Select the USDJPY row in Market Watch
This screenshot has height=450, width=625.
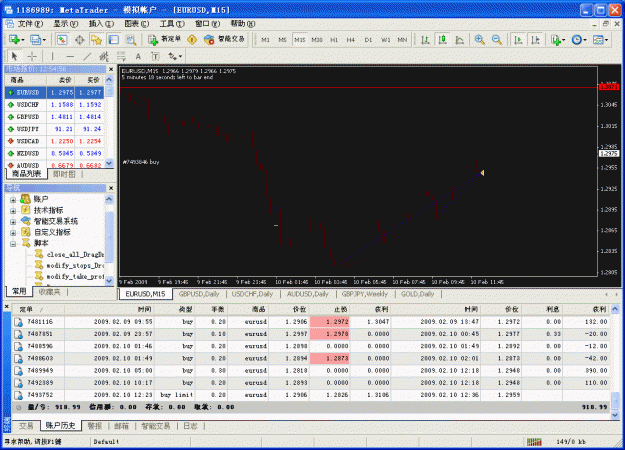(55, 129)
